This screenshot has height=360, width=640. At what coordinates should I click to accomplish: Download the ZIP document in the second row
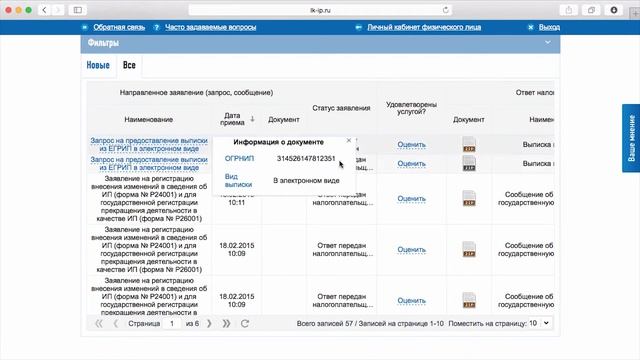(469, 164)
